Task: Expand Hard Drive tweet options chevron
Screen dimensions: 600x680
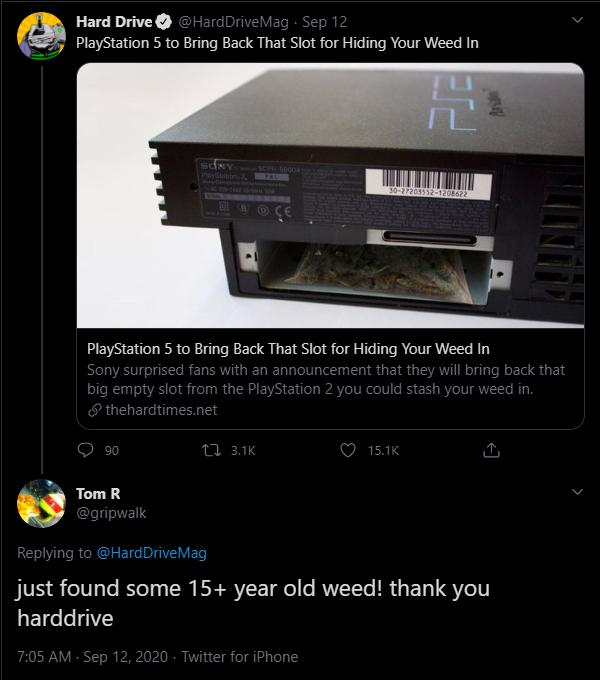Action: tap(576, 20)
